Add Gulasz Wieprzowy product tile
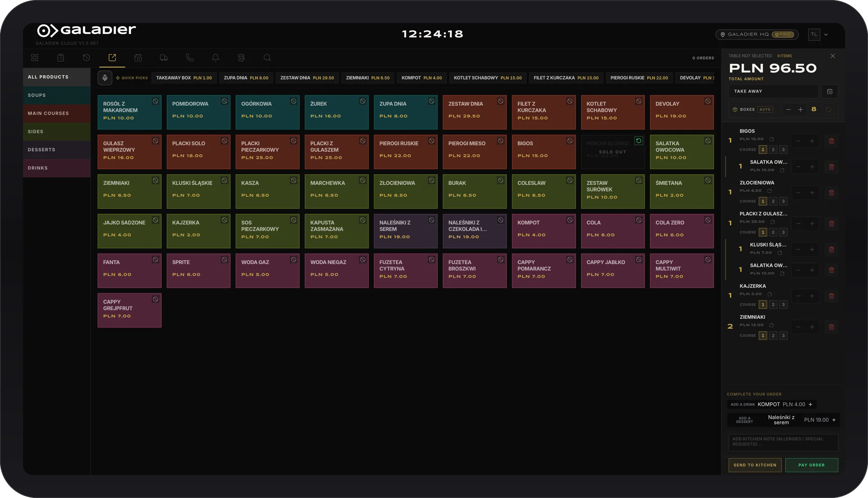 coord(129,152)
